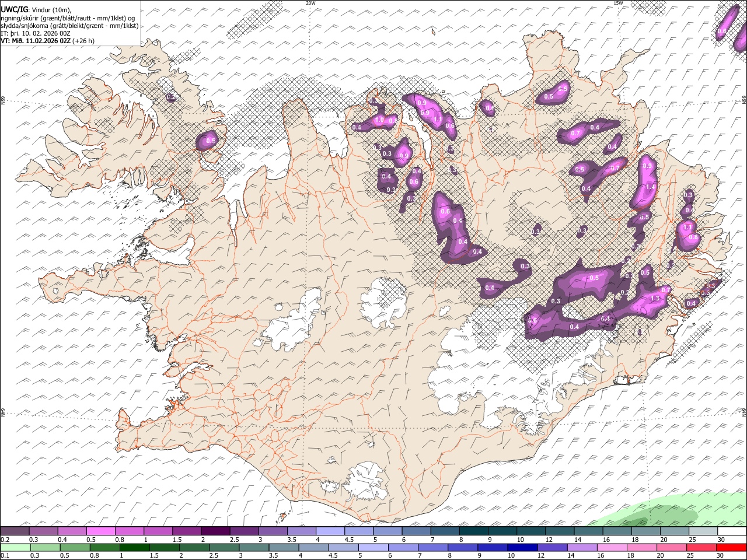
Task: Click the dark mauve 0.2 snow legend swatch
Action: pos(15,531)
